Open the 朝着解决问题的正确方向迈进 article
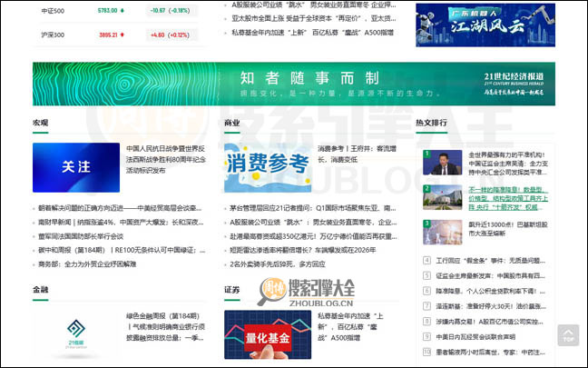This screenshot has width=588, height=368. pyautogui.click(x=120, y=208)
